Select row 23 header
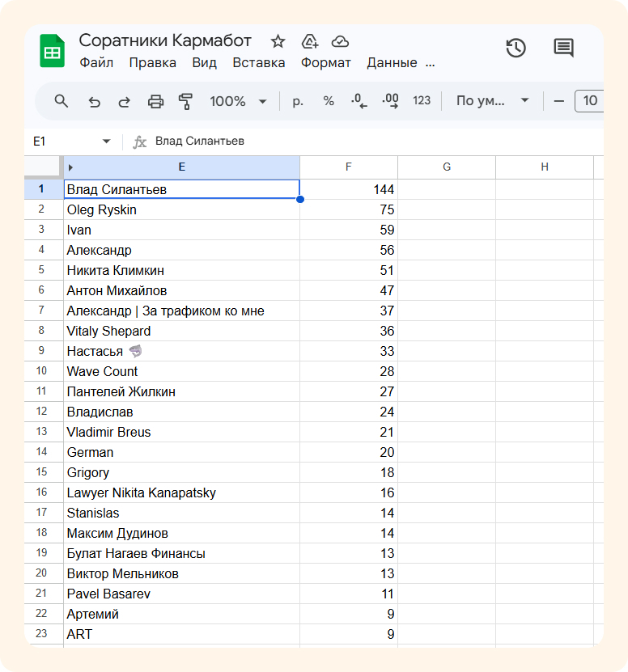This screenshot has width=628, height=672. [x=44, y=634]
